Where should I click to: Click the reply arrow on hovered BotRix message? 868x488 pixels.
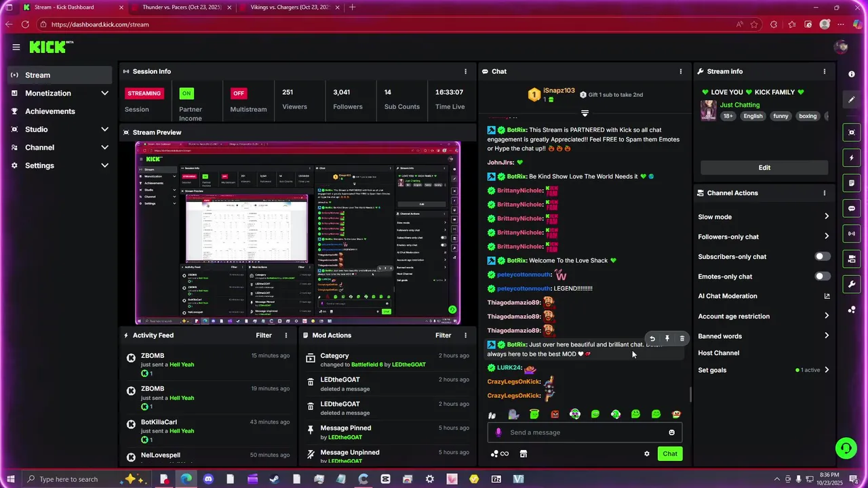[x=652, y=338]
